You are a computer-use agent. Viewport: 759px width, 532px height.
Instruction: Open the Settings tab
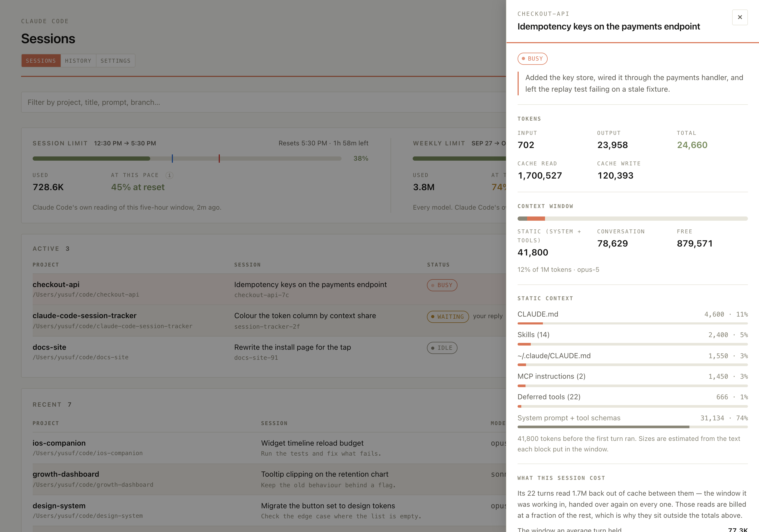pos(116,61)
